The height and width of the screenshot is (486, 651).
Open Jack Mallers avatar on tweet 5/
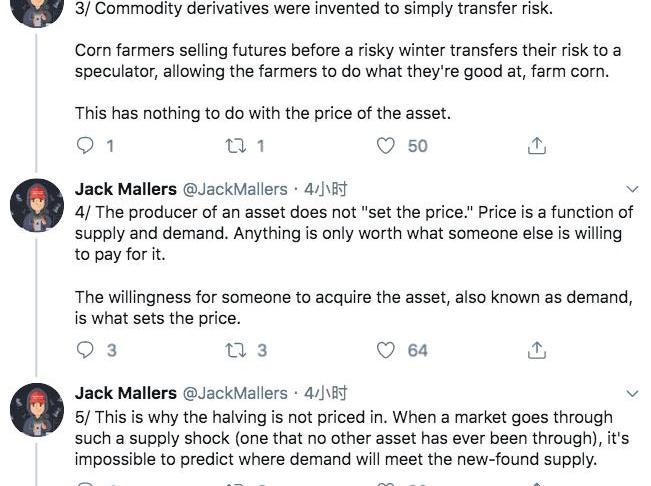tap(37, 411)
